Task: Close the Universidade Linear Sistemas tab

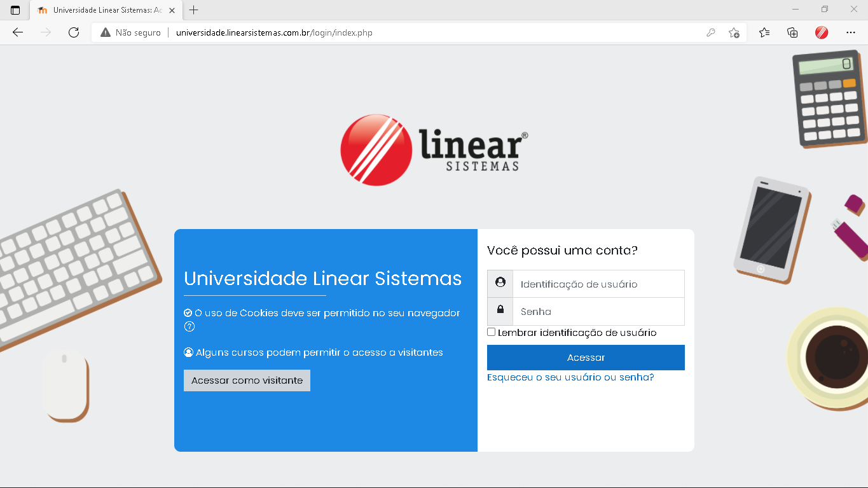Action: coord(172,10)
